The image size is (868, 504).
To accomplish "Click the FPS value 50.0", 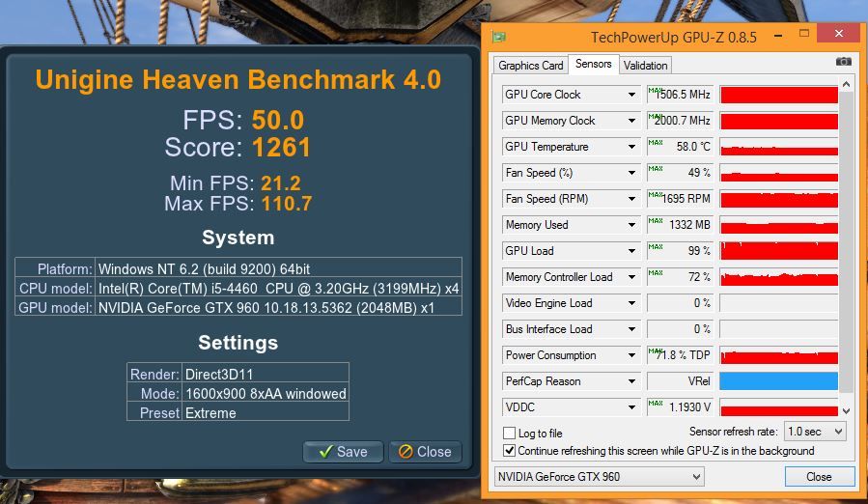I will click(278, 120).
